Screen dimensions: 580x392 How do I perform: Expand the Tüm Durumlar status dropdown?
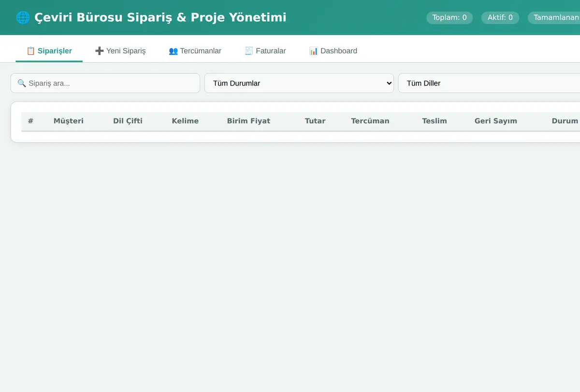299,83
